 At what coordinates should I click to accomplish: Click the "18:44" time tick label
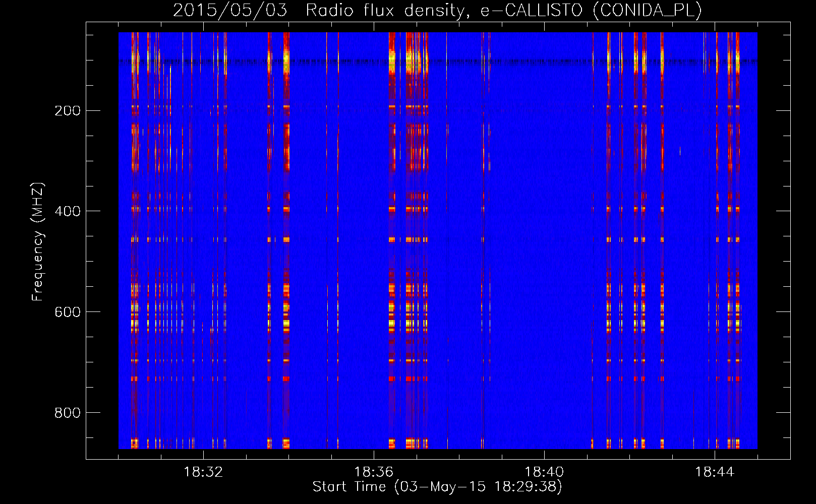point(715,472)
